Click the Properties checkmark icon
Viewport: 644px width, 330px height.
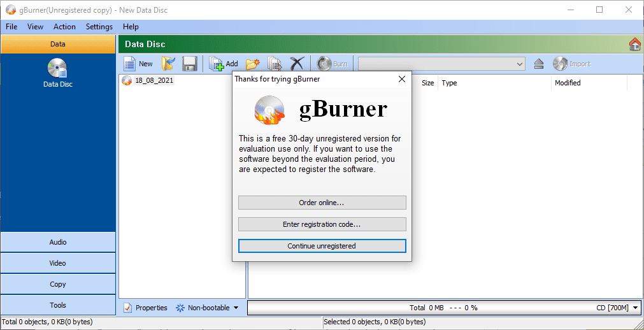(x=128, y=308)
